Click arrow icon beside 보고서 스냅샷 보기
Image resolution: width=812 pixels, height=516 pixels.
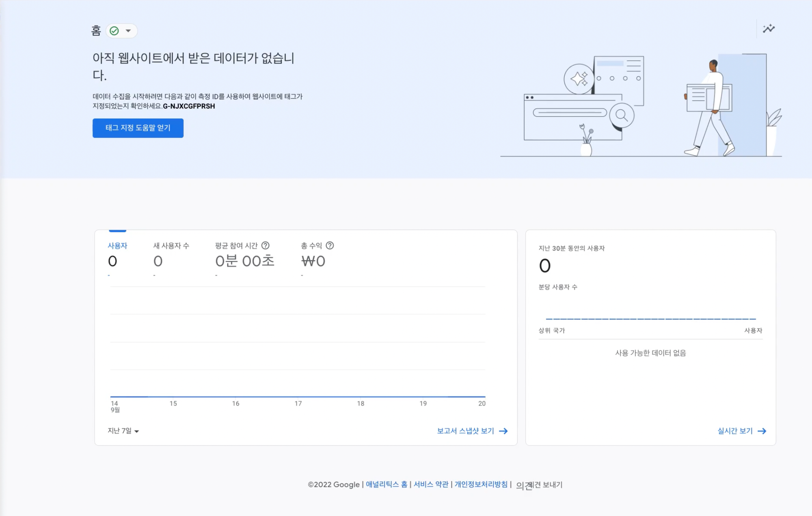tap(503, 431)
